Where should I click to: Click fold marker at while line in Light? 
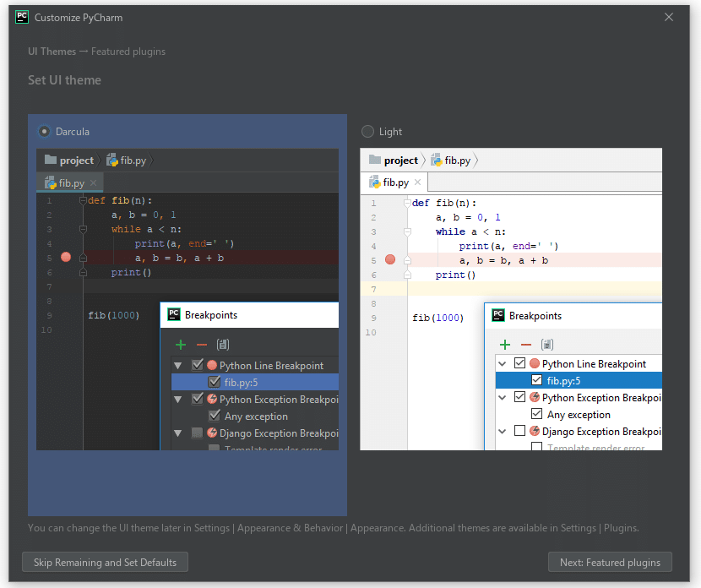coord(407,231)
